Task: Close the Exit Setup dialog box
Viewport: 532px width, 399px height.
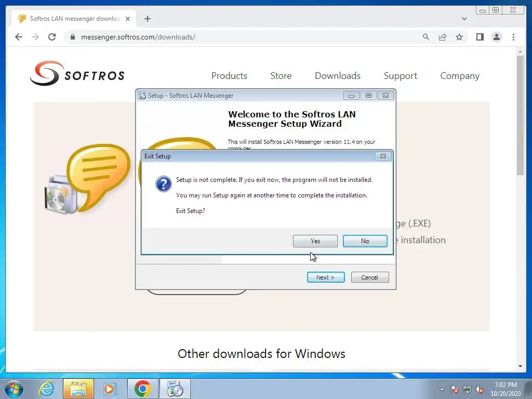Action: pos(383,156)
